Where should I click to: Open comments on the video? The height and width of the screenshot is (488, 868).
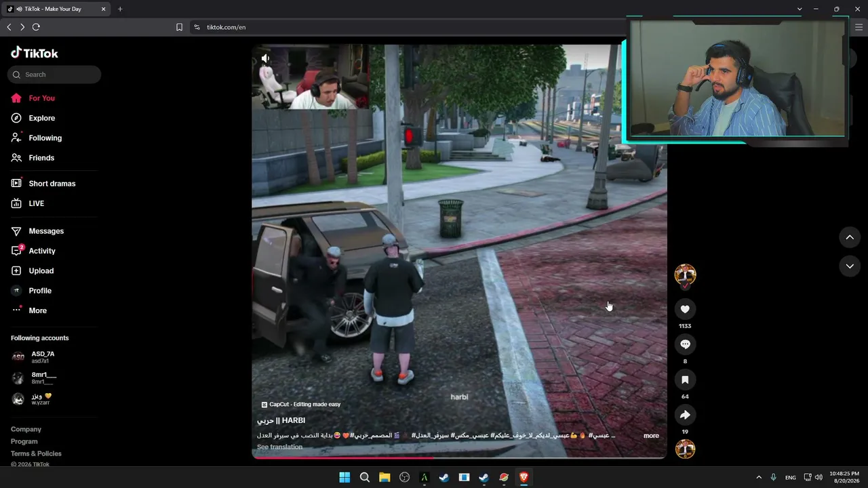click(685, 344)
